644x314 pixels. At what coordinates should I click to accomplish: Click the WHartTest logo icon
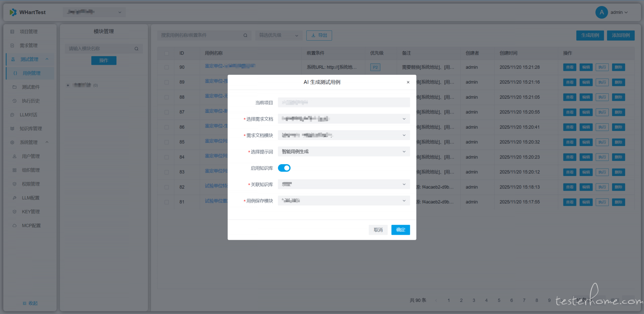tap(13, 12)
